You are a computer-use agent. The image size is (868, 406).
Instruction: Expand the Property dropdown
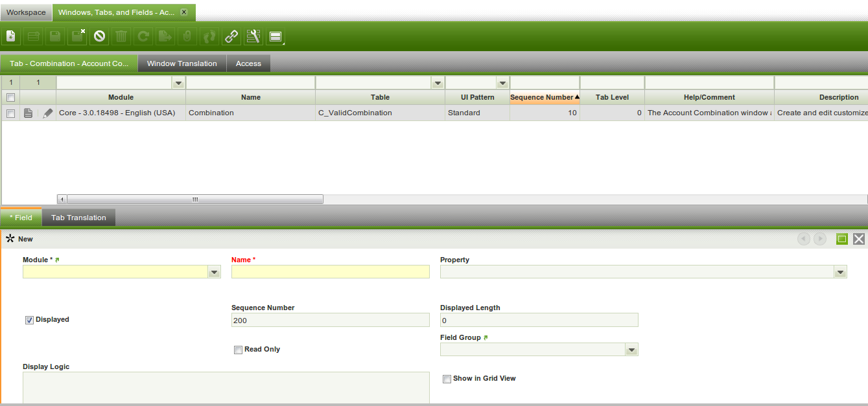pos(840,272)
